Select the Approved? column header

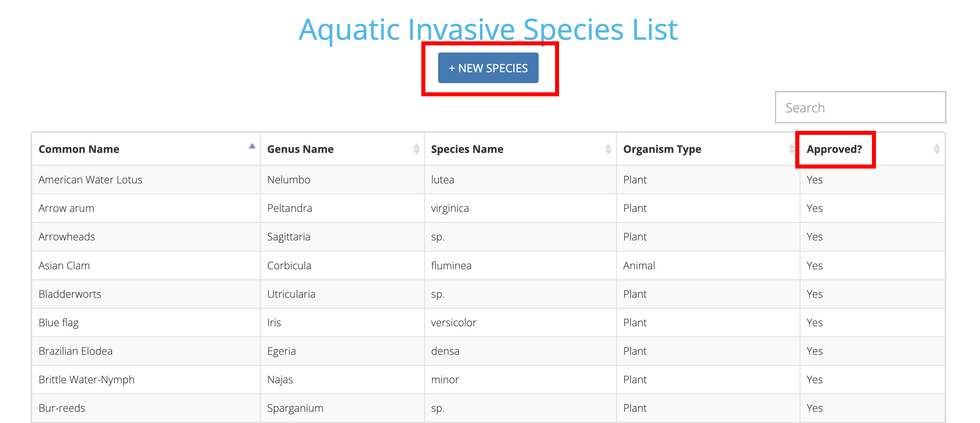point(834,149)
